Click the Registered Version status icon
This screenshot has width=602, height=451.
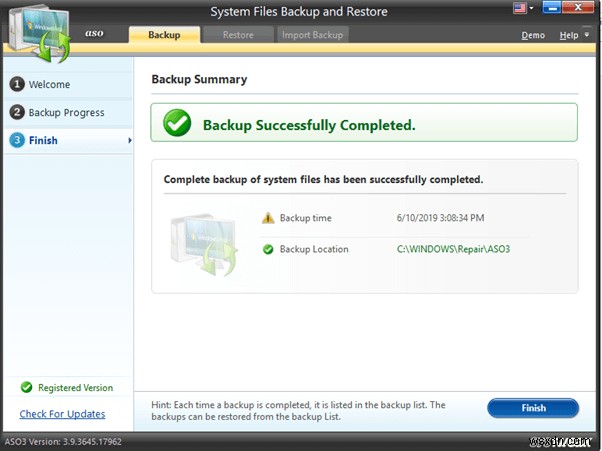27,387
